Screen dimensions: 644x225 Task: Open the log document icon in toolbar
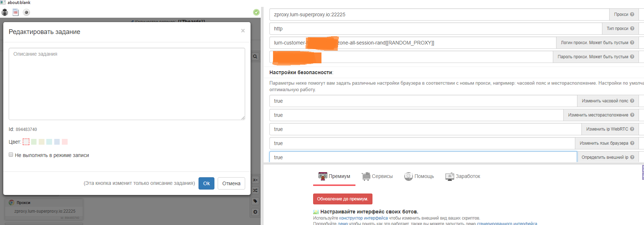pyautogui.click(x=16, y=12)
